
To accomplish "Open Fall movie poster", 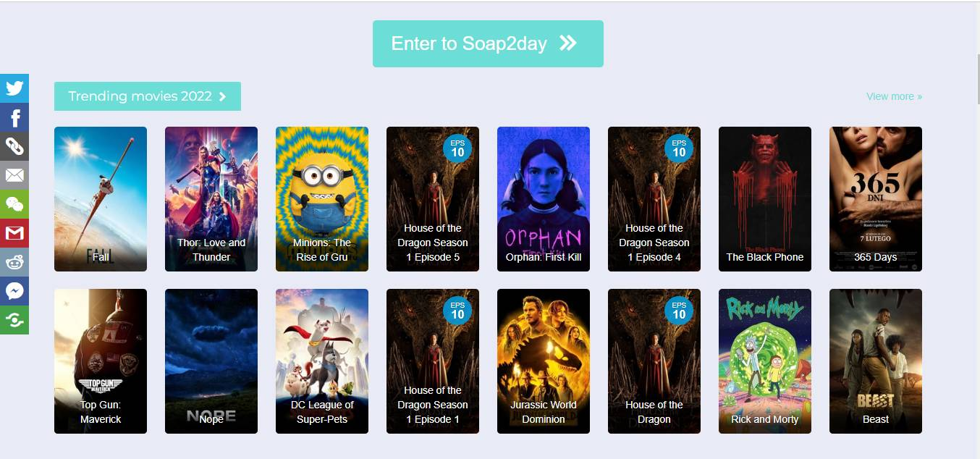I will click(x=101, y=199).
